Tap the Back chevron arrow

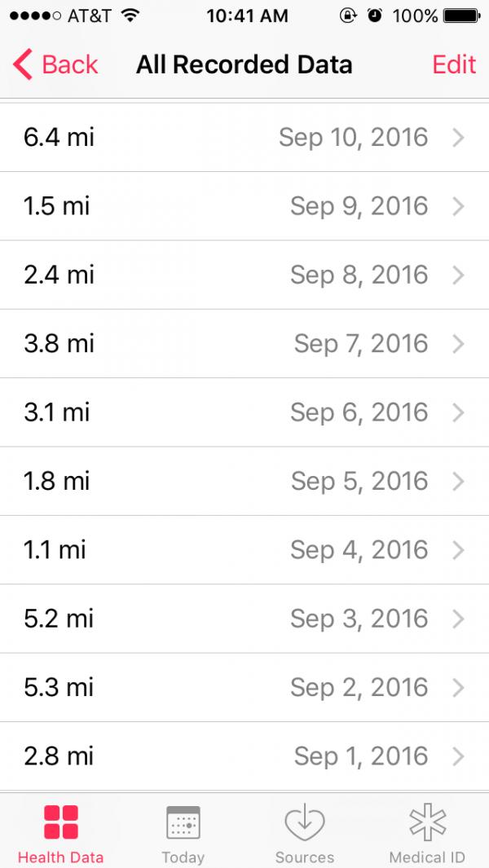click(x=23, y=64)
